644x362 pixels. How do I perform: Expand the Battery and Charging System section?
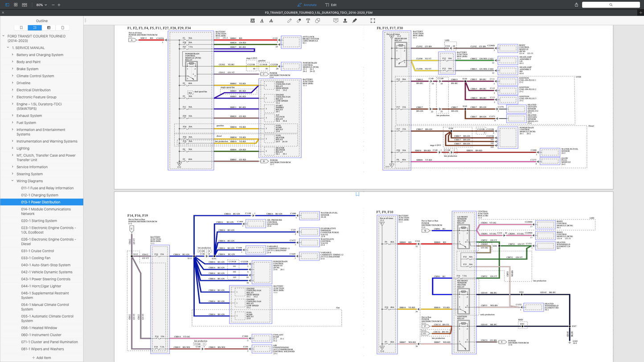pyautogui.click(x=12, y=55)
